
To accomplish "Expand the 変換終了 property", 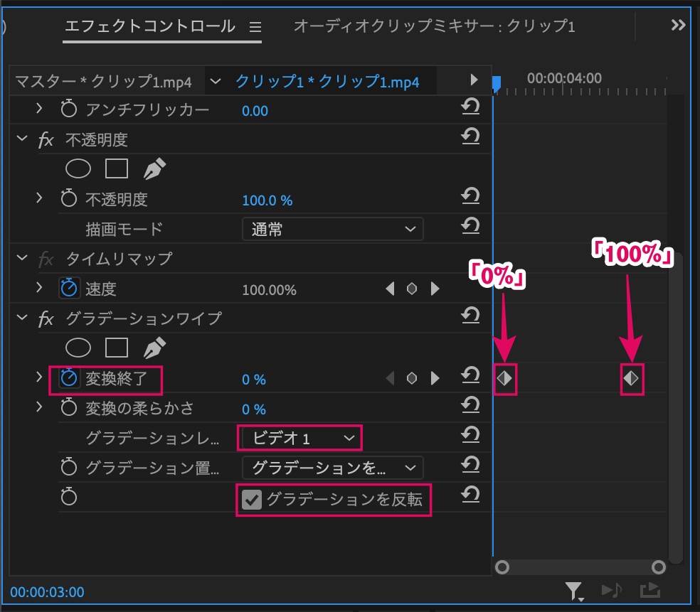I will click(x=39, y=377).
